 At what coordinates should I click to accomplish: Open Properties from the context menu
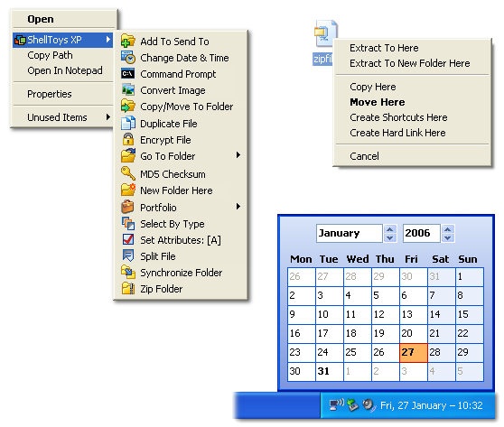pyautogui.click(x=50, y=94)
